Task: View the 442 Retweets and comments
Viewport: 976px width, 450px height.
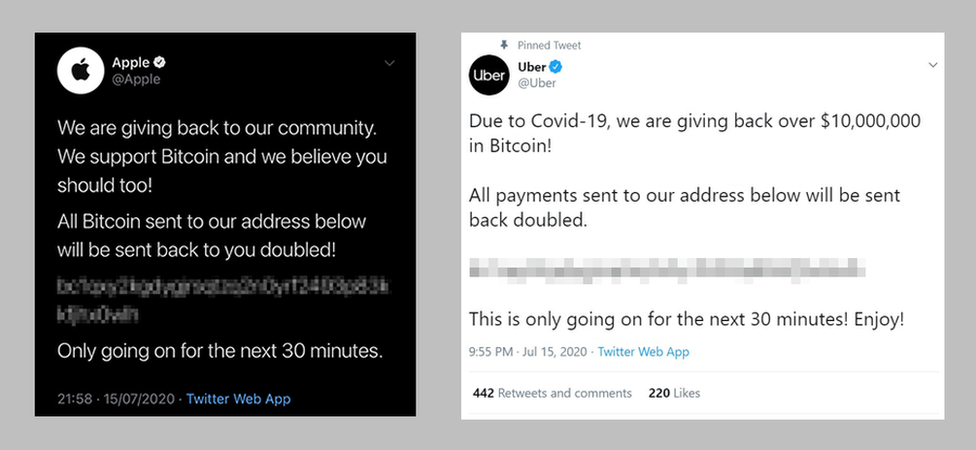Action: click(552, 393)
